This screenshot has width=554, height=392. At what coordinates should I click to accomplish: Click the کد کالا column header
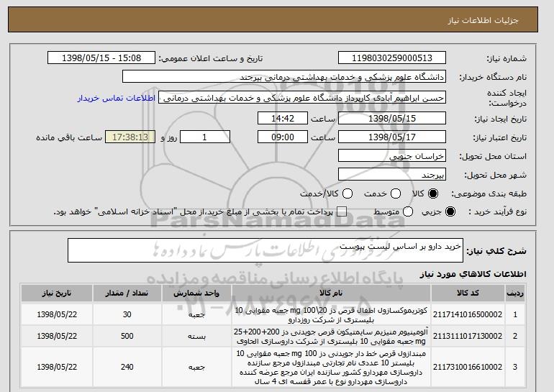coord(468,293)
